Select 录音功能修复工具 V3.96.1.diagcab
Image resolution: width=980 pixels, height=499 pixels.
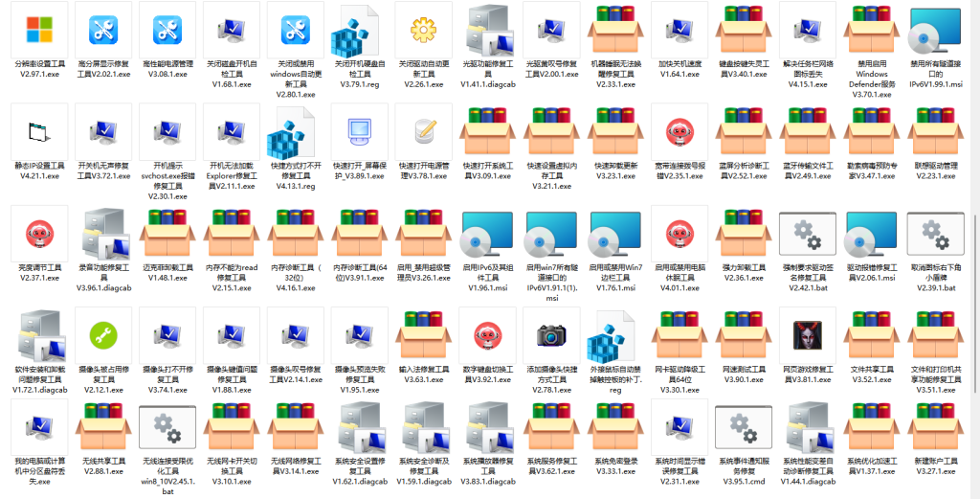(103, 233)
